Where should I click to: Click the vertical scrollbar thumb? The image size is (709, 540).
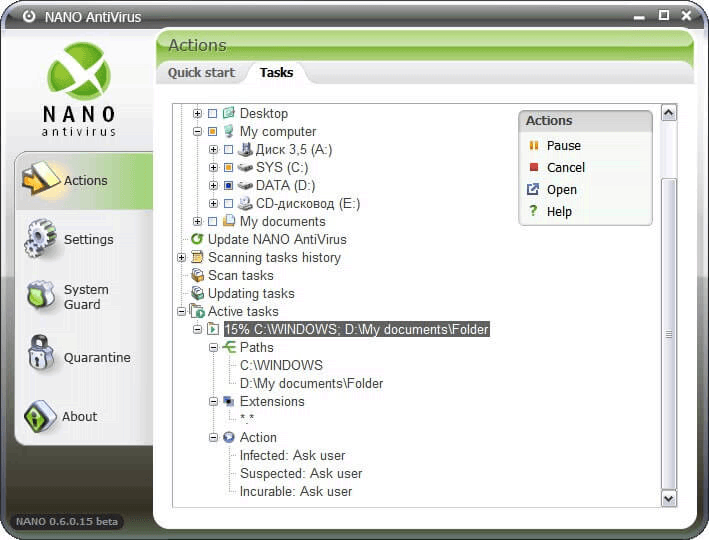pyautogui.click(x=669, y=334)
